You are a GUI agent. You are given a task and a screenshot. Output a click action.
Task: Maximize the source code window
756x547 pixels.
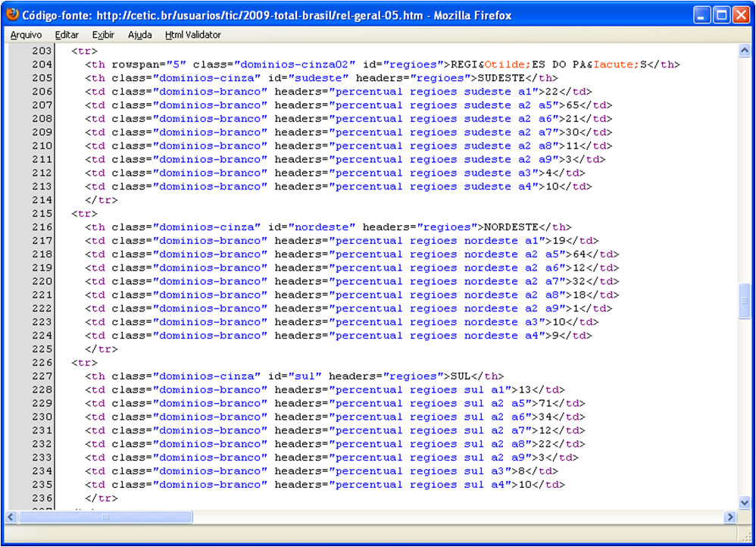point(722,15)
